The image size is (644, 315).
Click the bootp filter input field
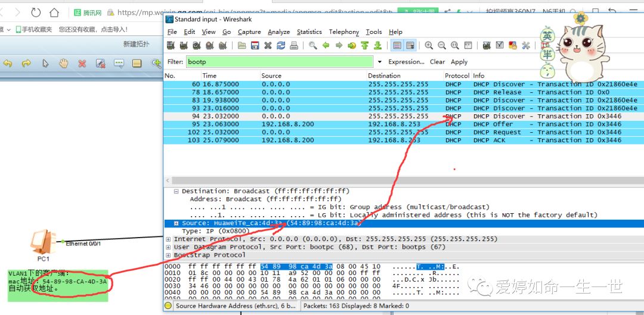click(x=279, y=62)
